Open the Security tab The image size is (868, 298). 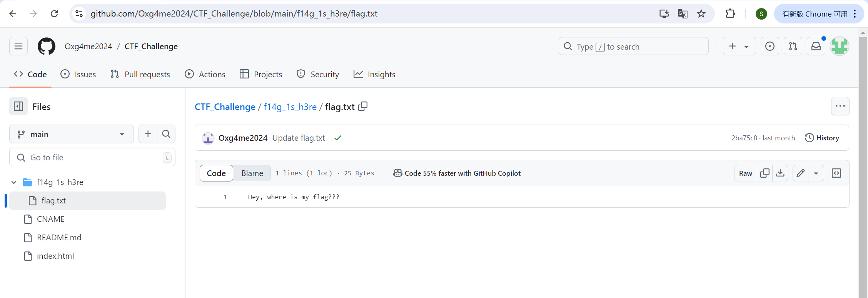pos(318,74)
